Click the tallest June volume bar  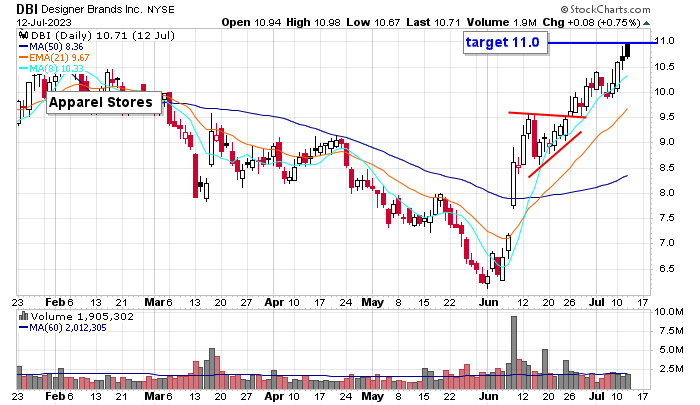click(514, 352)
